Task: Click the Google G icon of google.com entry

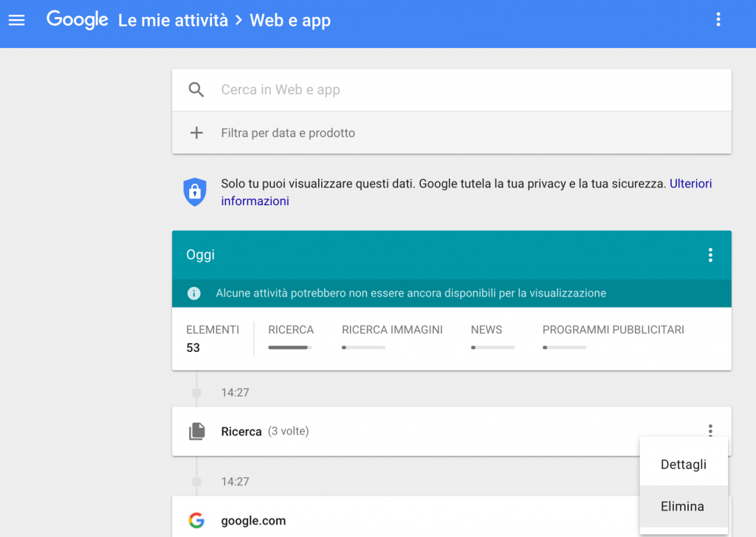Action: 196,520
